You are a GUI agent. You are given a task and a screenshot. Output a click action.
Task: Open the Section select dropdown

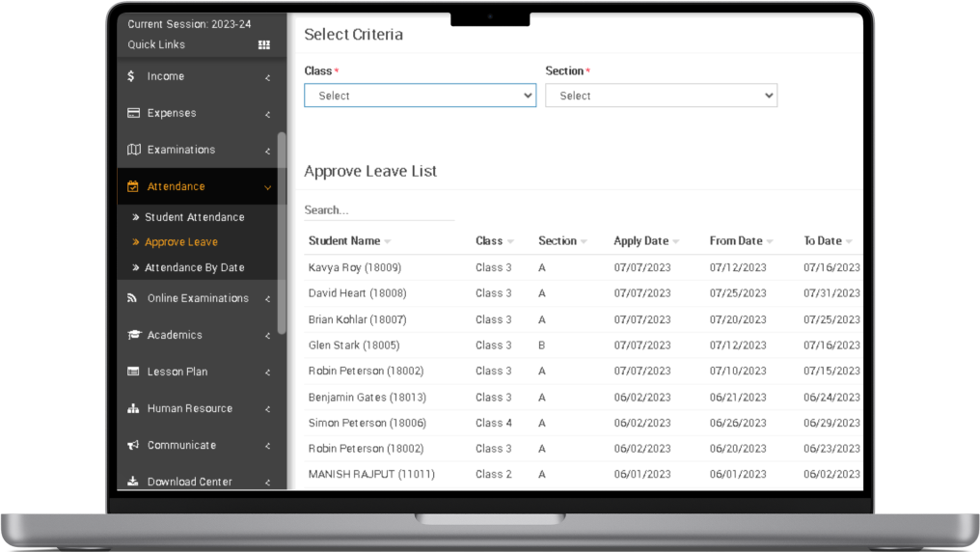pyautogui.click(x=662, y=96)
